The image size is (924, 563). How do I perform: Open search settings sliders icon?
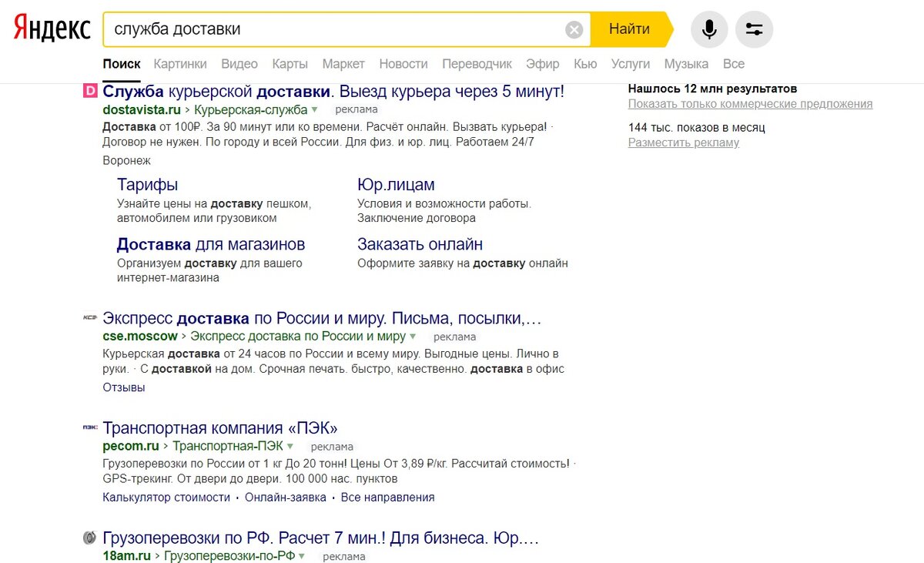coord(755,30)
